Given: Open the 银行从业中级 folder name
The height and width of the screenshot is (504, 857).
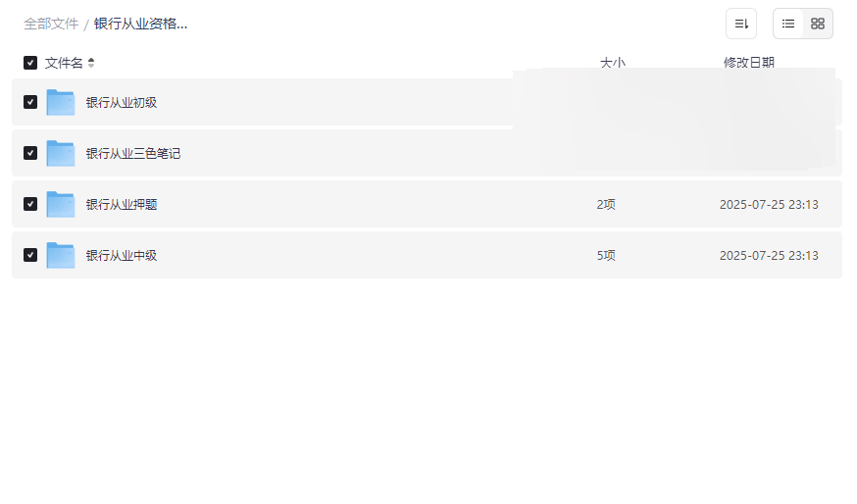Looking at the screenshot, I should click(x=122, y=255).
